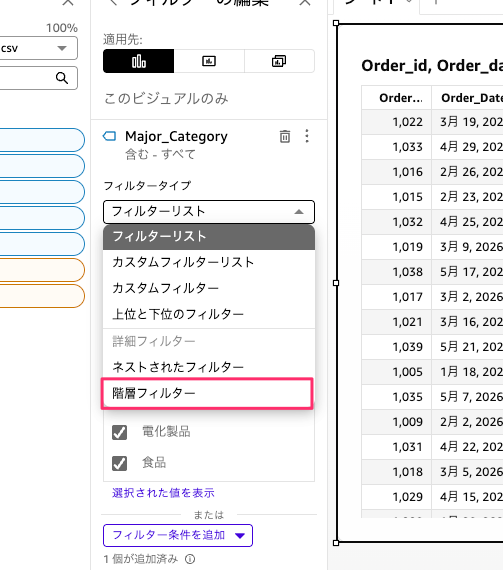
Task: Choose フィルターリスト option in the list
Action: [209, 237]
